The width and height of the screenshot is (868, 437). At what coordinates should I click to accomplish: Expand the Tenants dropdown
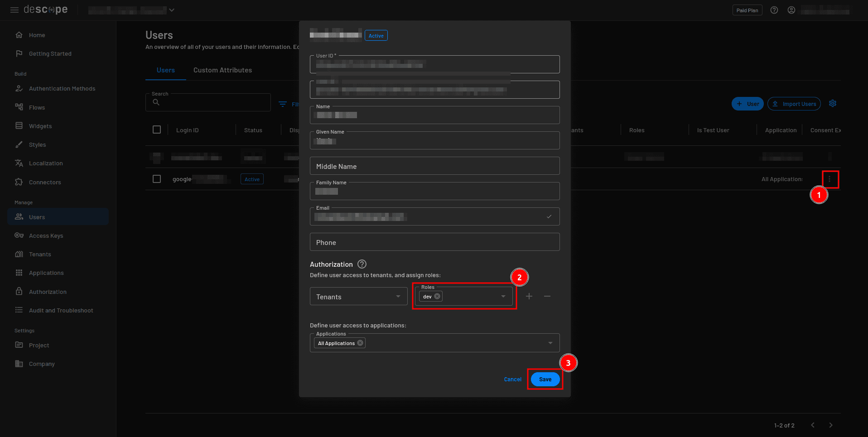click(398, 297)
